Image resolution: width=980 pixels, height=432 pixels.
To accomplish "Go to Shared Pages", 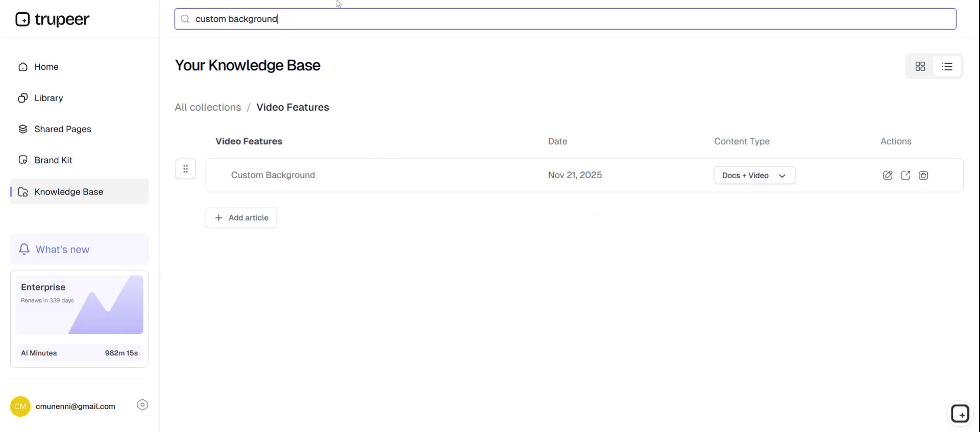I will pyautogui.click(x=80, y=129).
